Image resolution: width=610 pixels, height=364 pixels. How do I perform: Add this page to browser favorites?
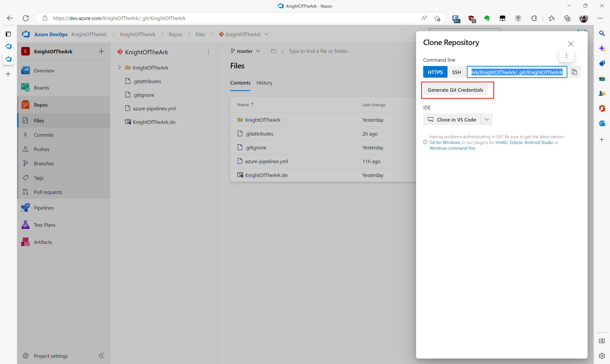point(437,18)
